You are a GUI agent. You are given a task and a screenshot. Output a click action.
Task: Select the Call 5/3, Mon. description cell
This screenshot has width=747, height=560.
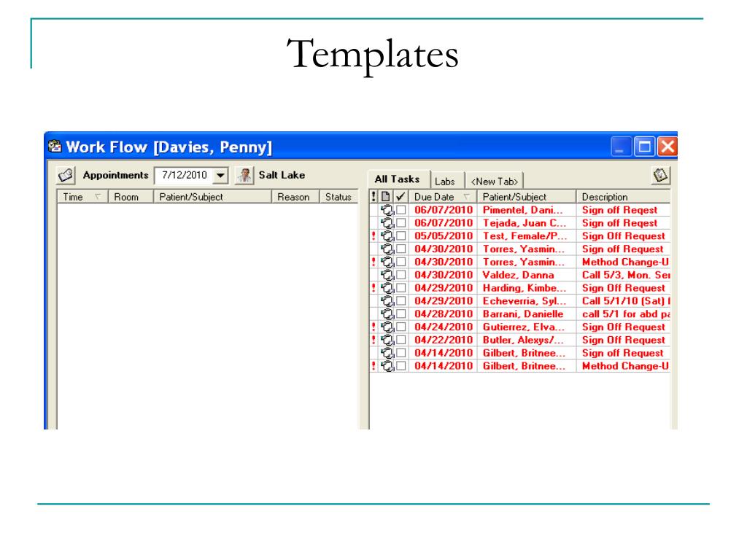(x=624, y=275)
